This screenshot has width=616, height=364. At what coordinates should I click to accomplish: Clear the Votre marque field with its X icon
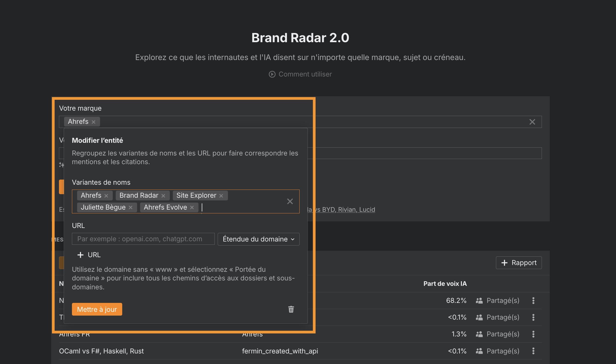coord(532,122)
